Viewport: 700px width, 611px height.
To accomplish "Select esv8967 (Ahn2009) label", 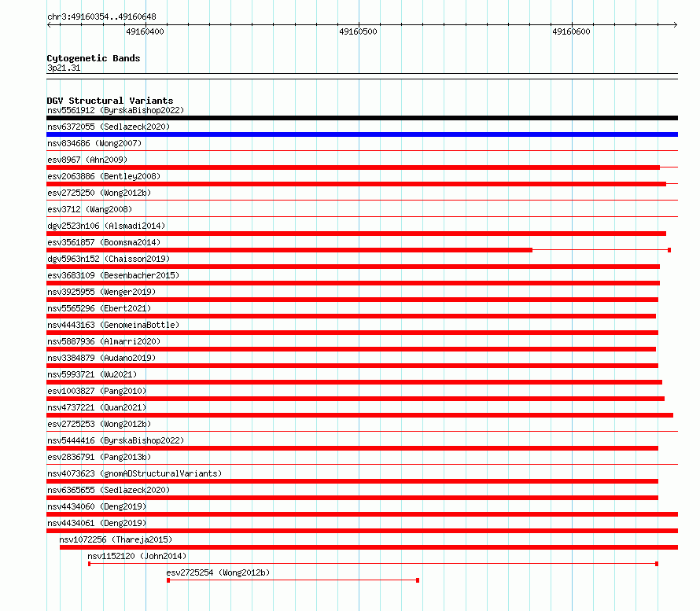I will tap(87, 160).
